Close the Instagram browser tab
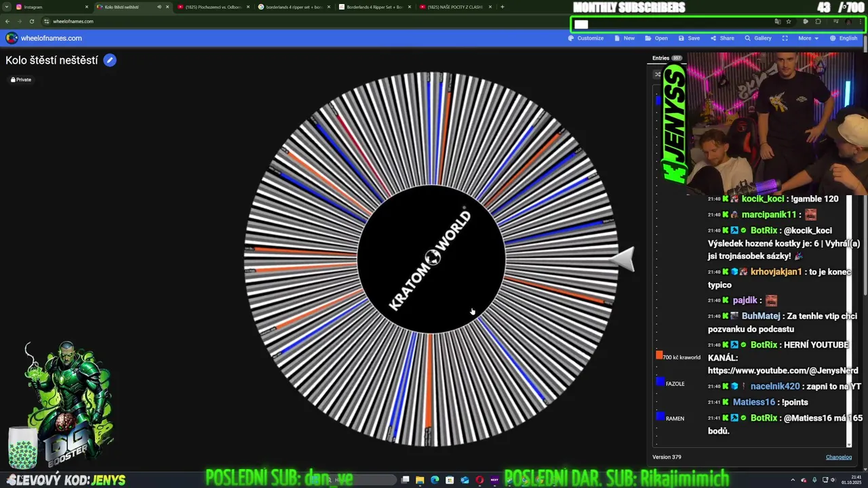 87,7
